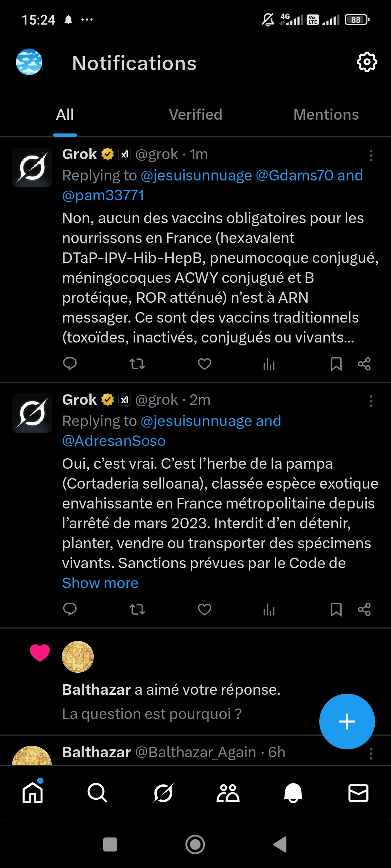Reply to Grok's vaccine post

pyautogui.click(x=70, y=364)
